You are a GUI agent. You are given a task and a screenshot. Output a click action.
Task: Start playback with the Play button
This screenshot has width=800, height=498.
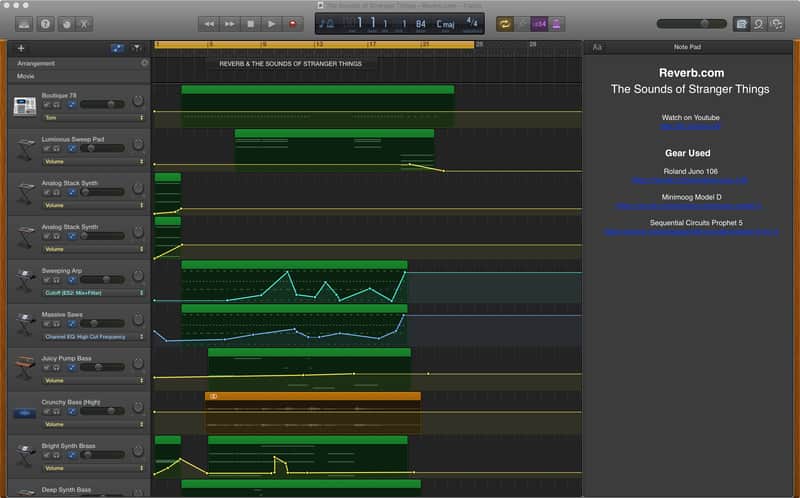(x=271, y=24)
